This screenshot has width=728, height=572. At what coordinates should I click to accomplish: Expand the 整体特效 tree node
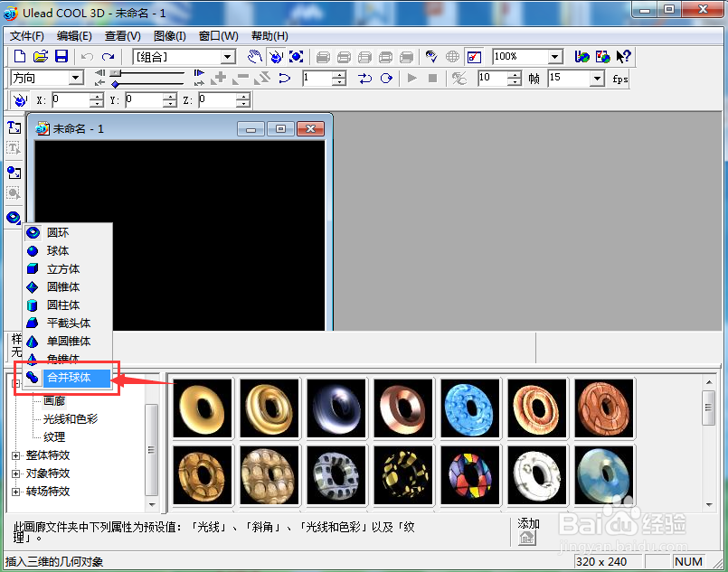click(x=15, y=455)
